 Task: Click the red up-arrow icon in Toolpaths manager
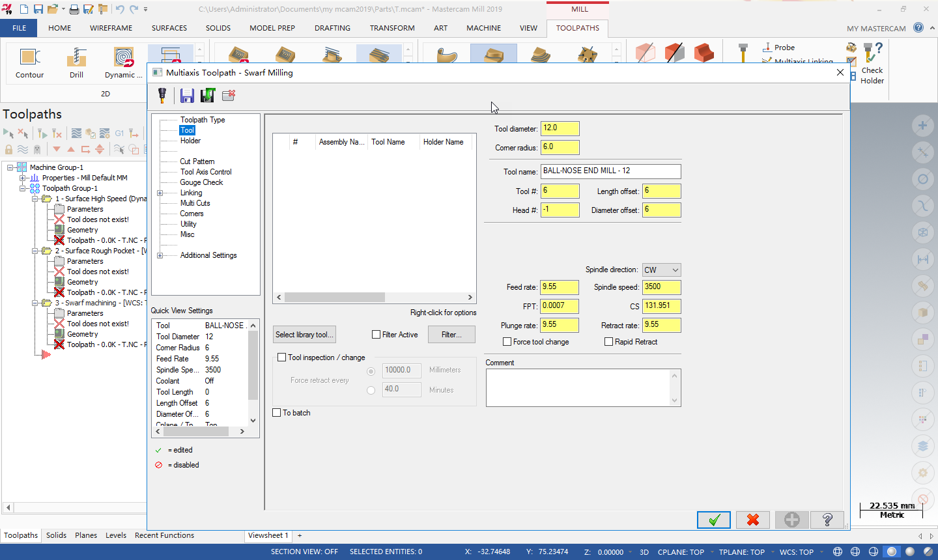71,149
